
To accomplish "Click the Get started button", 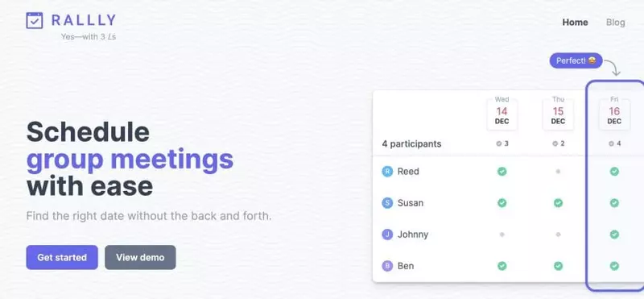I will [x=62, y=257].
